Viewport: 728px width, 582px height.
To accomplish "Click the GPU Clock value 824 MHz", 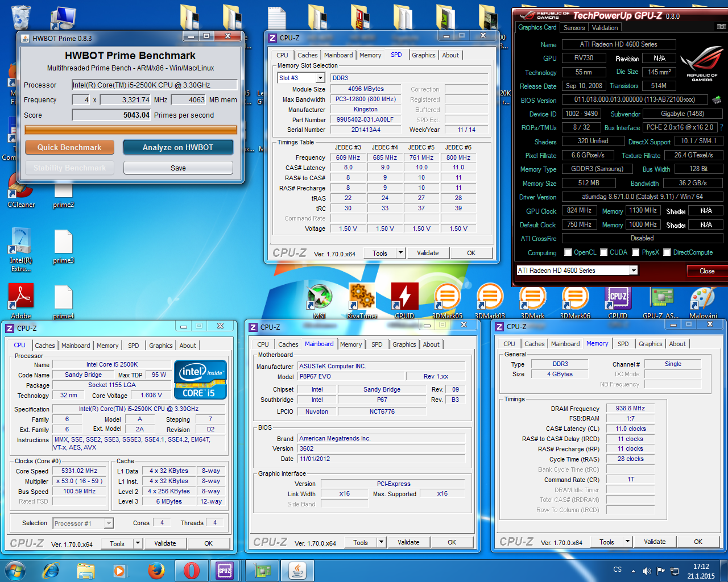I will pos(580,210).
